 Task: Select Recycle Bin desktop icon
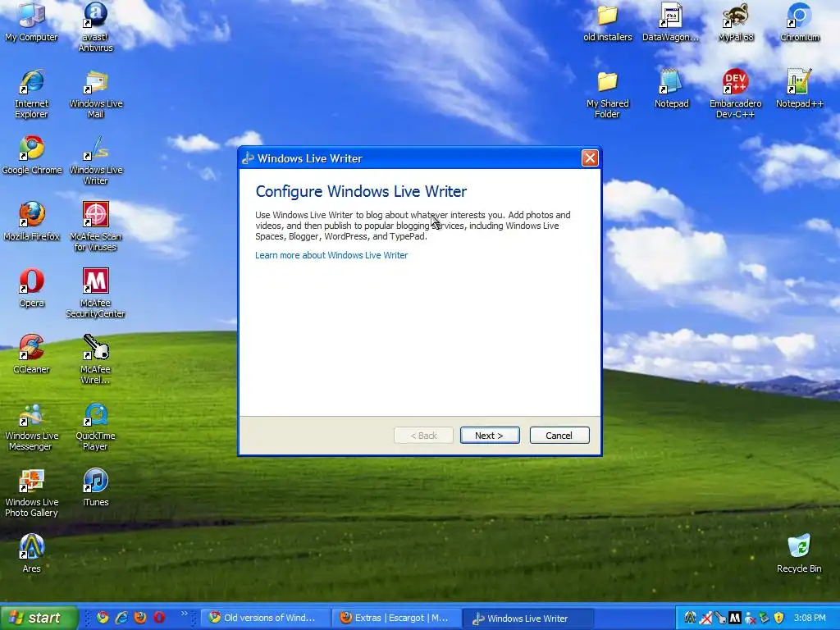799,554
